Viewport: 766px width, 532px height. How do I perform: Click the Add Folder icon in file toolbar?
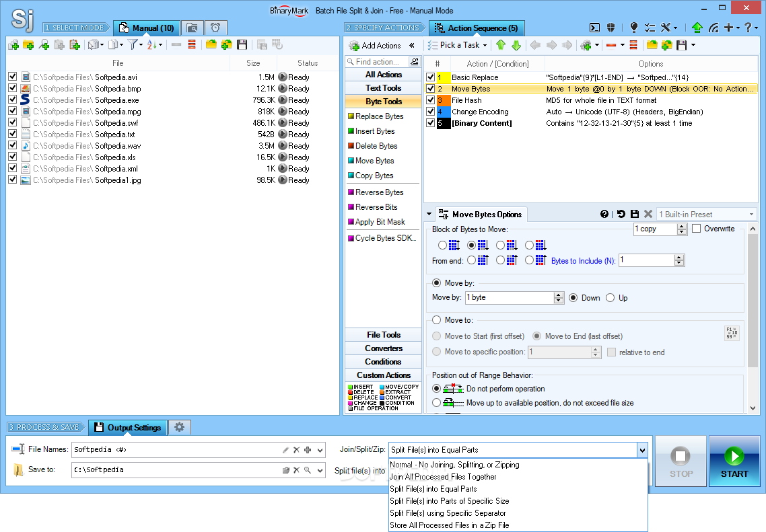point(29,45)
